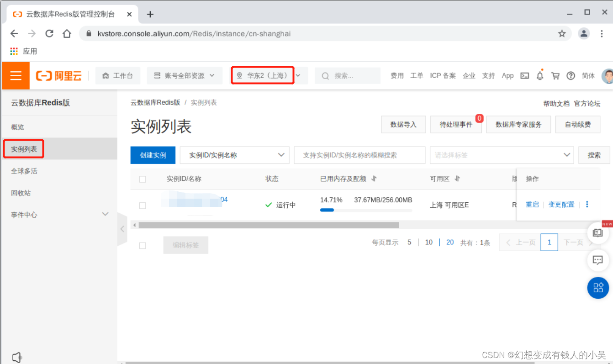The width and height of the screenshot is (613, 364).
Task: Open 费用 in the top navigation
Action: tap(397, 76)
